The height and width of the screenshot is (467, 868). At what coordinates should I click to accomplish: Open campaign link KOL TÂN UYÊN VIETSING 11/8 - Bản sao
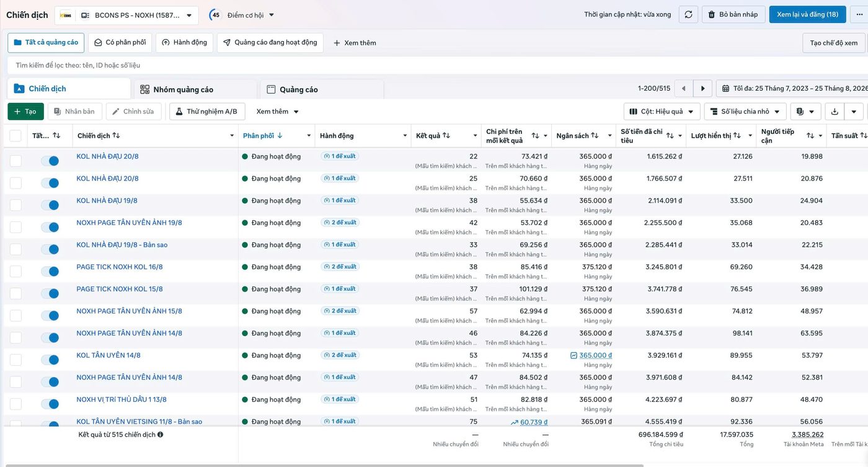(139, 422)
